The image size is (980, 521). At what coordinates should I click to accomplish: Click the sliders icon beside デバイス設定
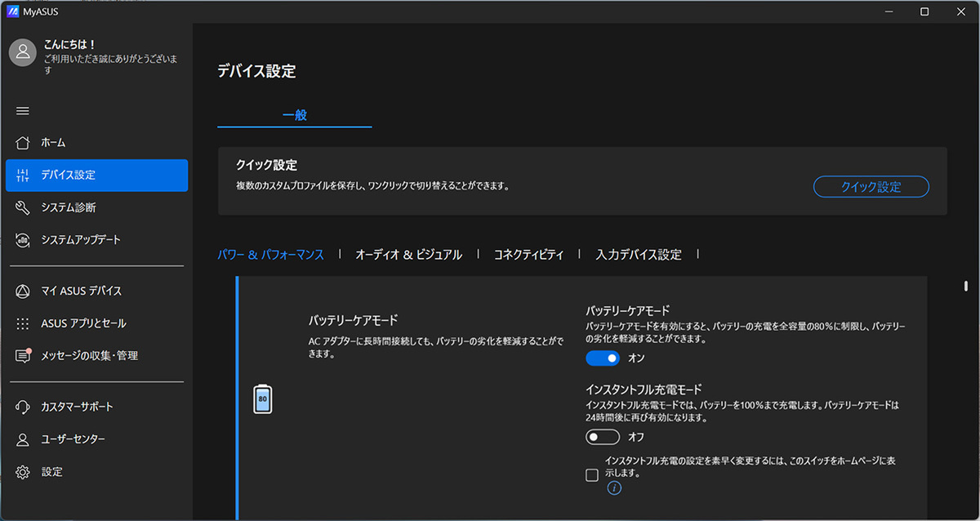[x=23, y=175]
